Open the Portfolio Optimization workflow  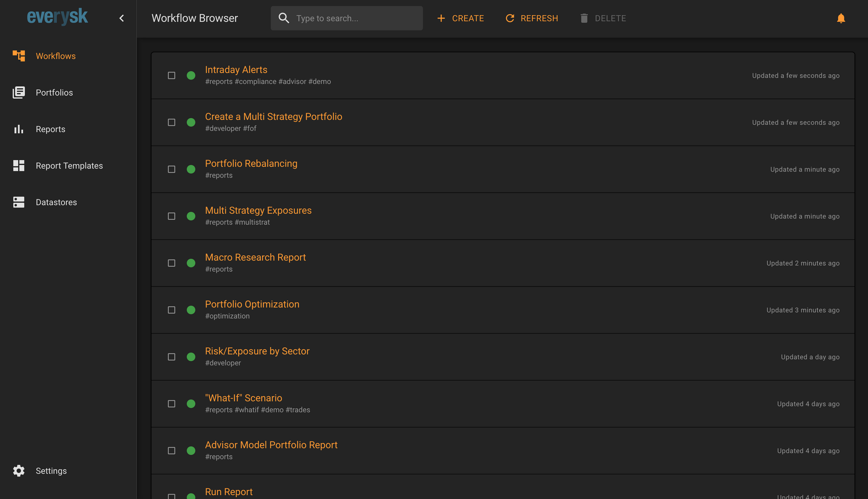252,304
